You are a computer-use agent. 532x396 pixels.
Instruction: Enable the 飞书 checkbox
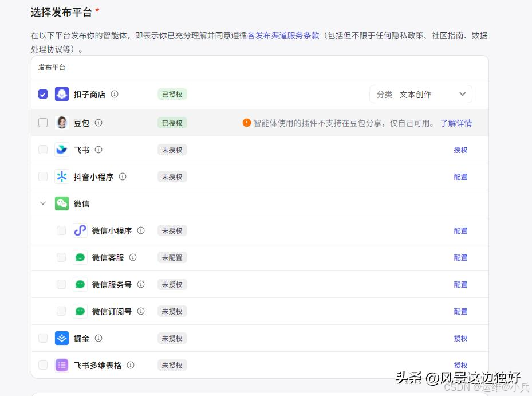click(x=43, y=150)
